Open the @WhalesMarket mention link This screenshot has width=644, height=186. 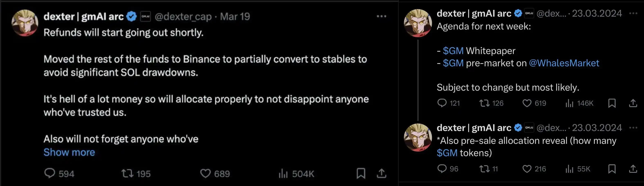point(564,63)
